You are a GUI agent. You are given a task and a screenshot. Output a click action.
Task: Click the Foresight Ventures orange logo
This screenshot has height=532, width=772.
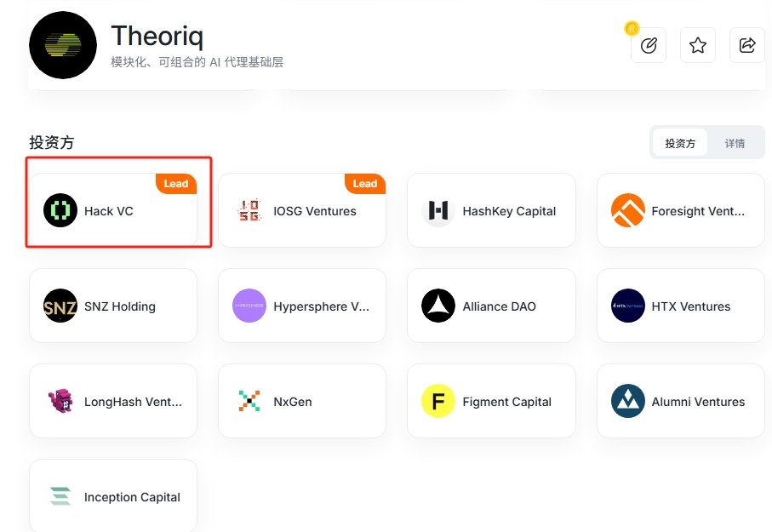click(x=628, y=210)
